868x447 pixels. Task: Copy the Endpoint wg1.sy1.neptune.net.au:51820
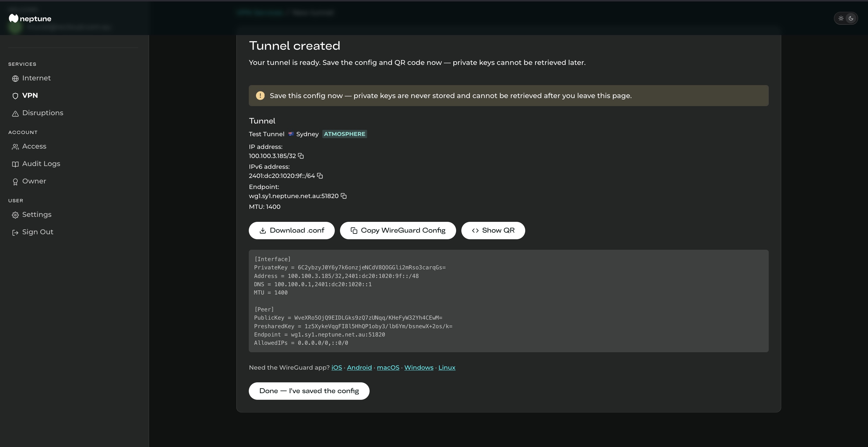344,196
